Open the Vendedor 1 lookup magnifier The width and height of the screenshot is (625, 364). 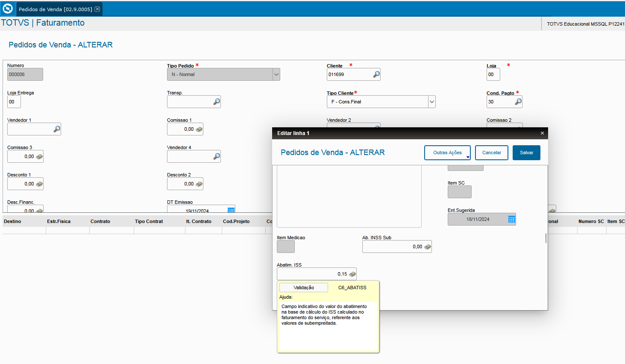[x=57, y=129]
